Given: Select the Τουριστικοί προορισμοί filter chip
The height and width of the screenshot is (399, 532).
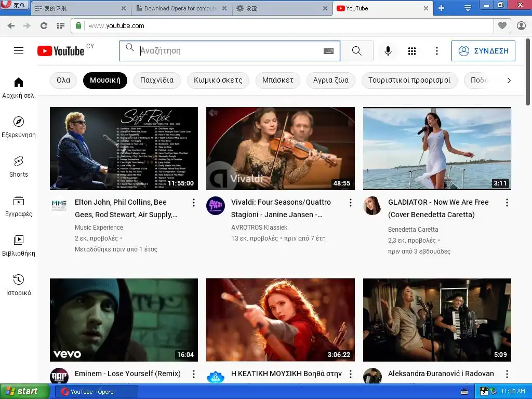Looking at the screenshot, I should tap(409, 81).
